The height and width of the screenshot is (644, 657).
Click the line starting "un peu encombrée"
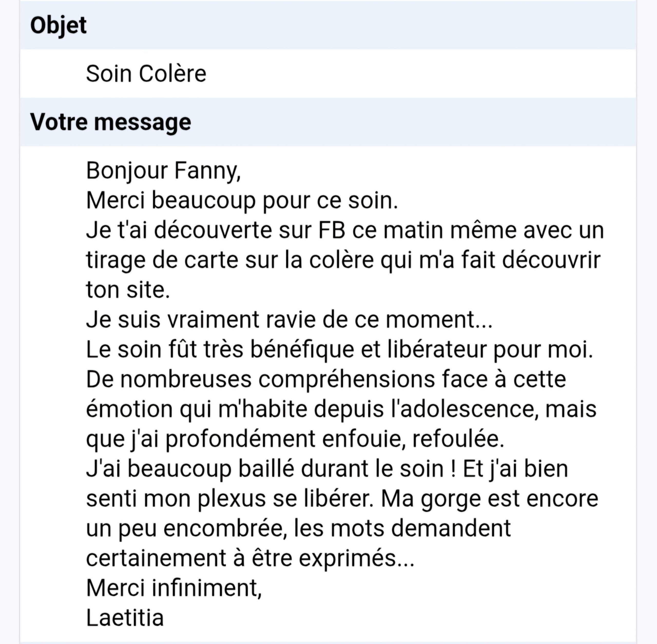click(x=298, y=528)
